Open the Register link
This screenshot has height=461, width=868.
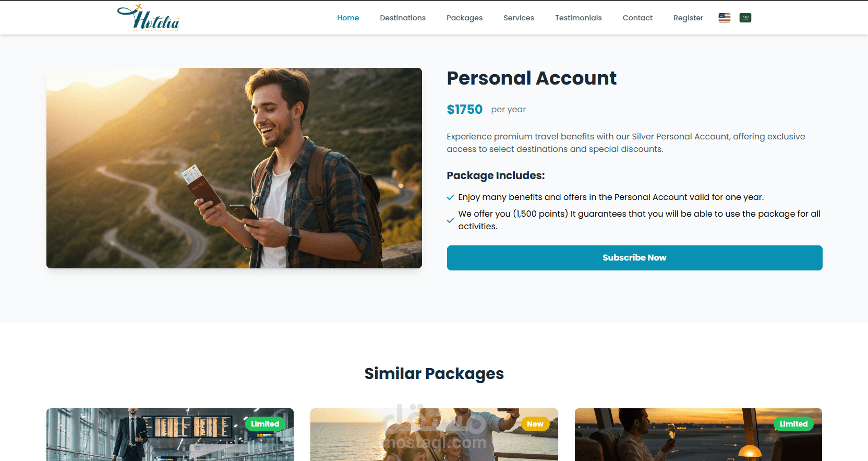pyautogui.click(x=688, y=18)
